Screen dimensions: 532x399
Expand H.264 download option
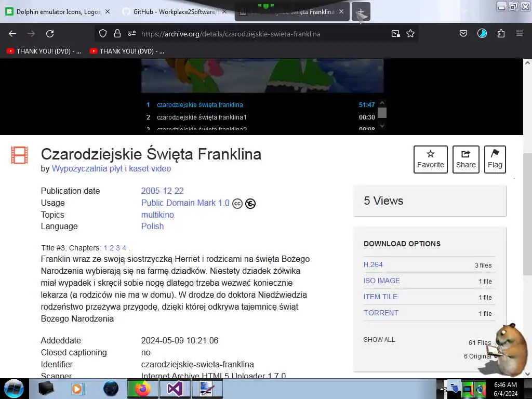[x=373, y=264]
